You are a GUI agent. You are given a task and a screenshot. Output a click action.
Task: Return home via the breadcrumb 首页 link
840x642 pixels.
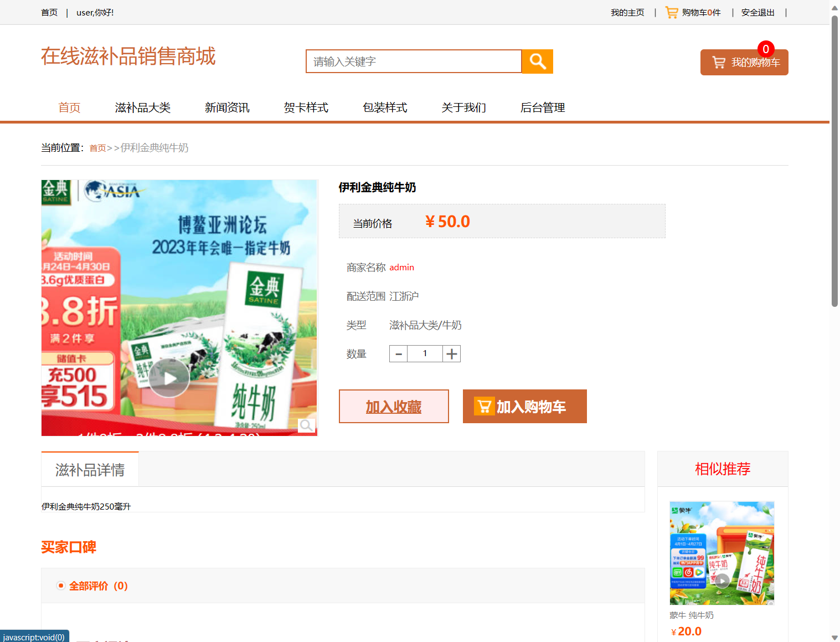(97, 148)
